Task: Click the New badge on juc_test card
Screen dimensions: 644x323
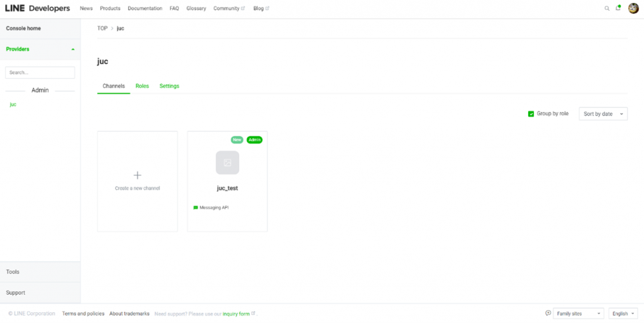Action: 237,140
